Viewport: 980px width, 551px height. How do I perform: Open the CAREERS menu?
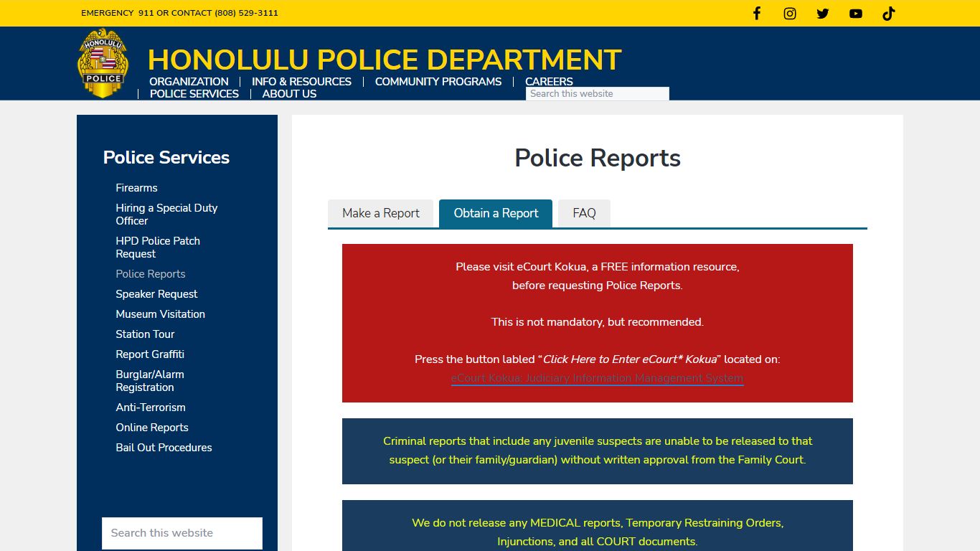(x=549, y=82)
